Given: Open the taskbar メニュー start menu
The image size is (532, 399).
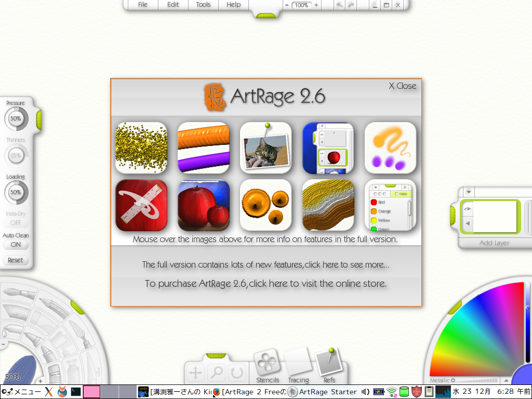Looking at the screenshot, I should 21,392.
